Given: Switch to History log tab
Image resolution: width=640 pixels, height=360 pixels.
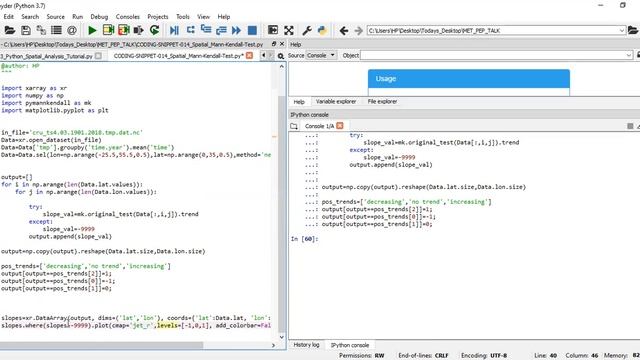Looking at the screenshot, I should point(306,345).
